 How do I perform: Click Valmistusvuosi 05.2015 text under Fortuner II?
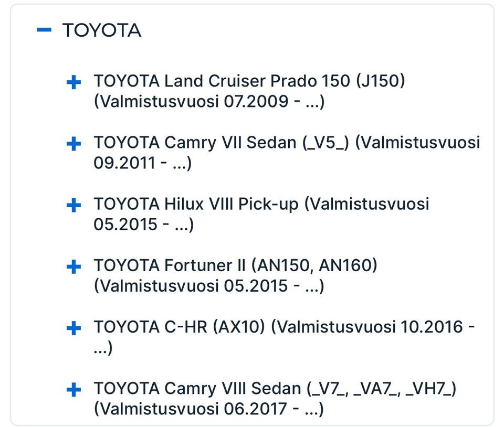pyautogui.click(x=209, y=286)
